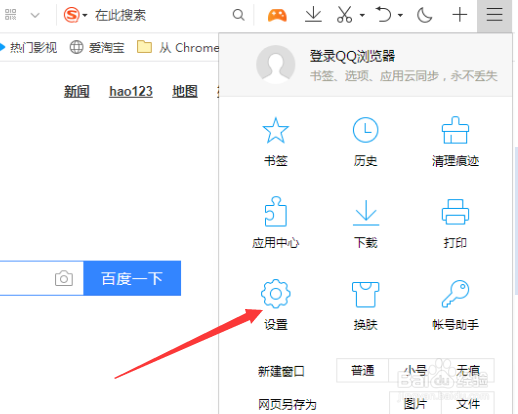The height and width of the screenshot is (414, 518).
Task: Toggle night mode moon icon
Action: (x=425, y=15)
